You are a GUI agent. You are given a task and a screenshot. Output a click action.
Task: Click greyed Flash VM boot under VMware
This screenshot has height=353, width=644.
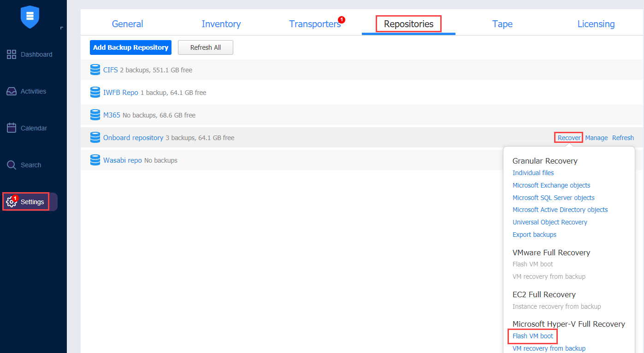(x=533, y=264)
